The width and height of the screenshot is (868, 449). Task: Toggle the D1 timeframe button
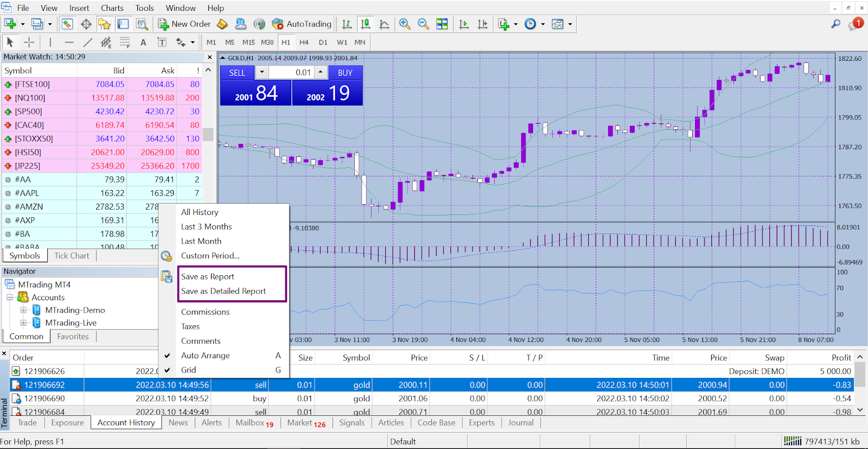[x=323, y=42]
